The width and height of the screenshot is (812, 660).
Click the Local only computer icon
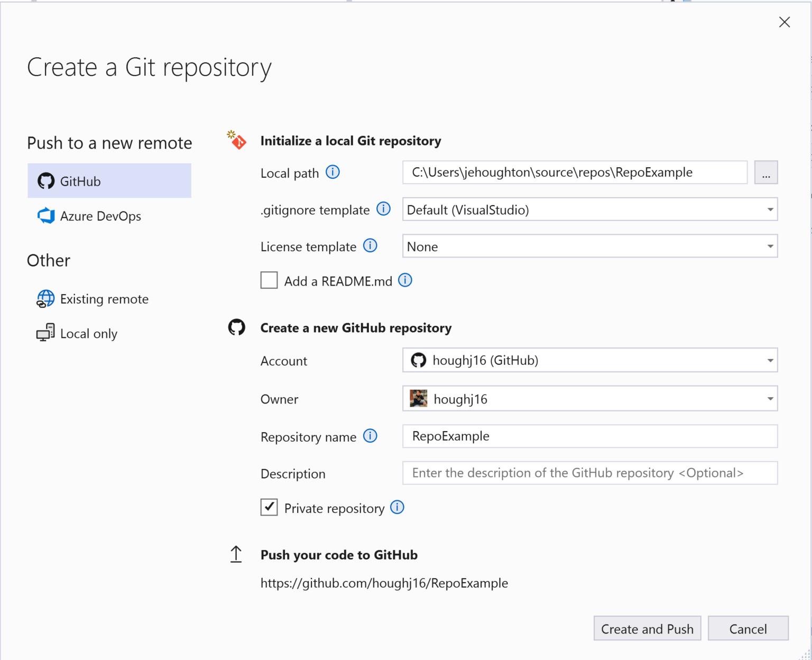point(45,333)
